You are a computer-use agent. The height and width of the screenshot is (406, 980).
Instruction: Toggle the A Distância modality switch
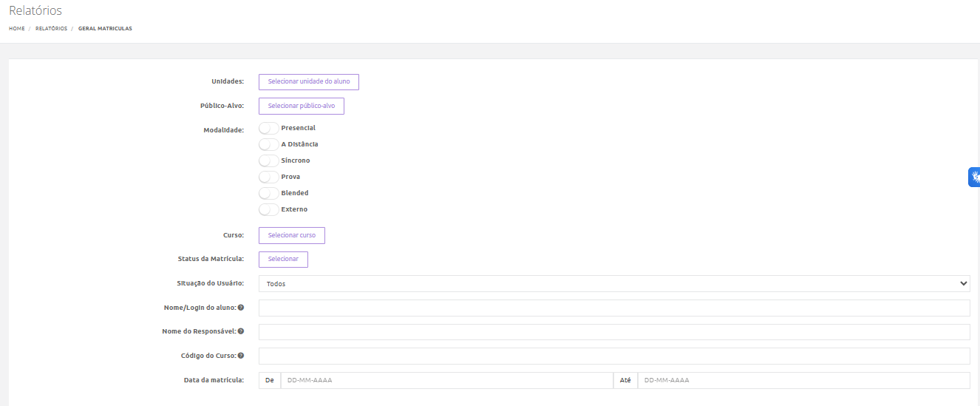tap(269, 145)
